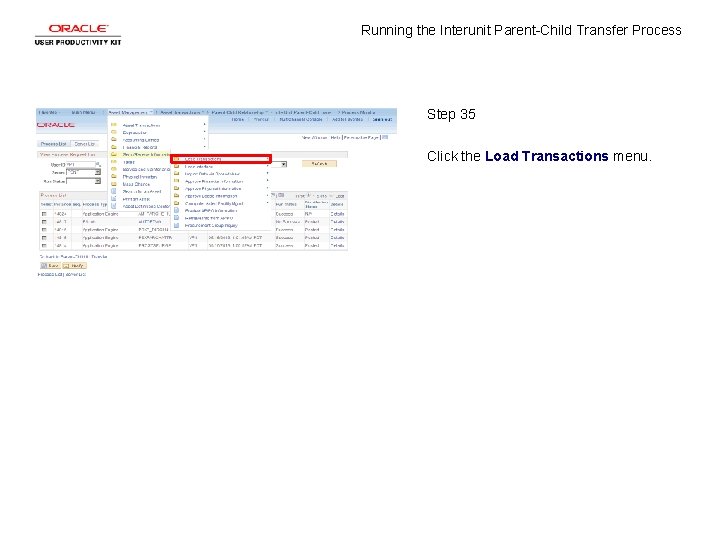Open Send/Receive Information menu folder
720x540 pixels.
(146, 155)
